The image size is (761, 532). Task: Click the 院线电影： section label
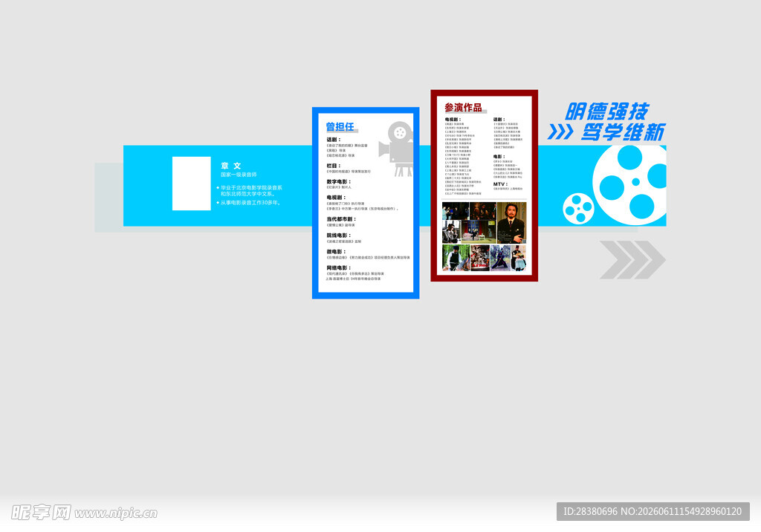338,235
